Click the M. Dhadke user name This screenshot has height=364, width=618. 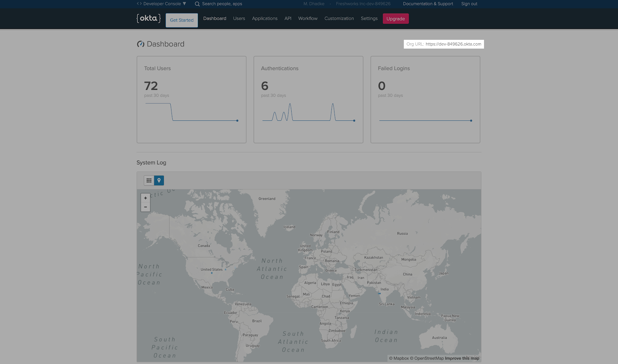pos(314,4)
